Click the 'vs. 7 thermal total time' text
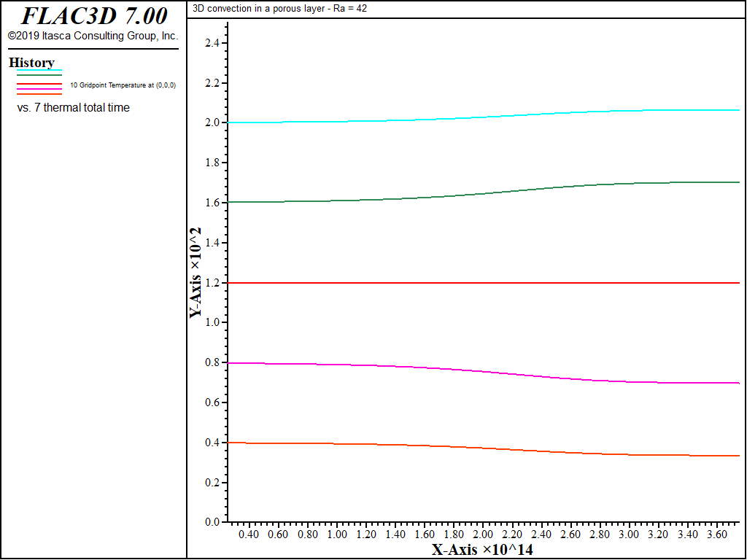The image size is (747, 560). click(x=74, y=108)
